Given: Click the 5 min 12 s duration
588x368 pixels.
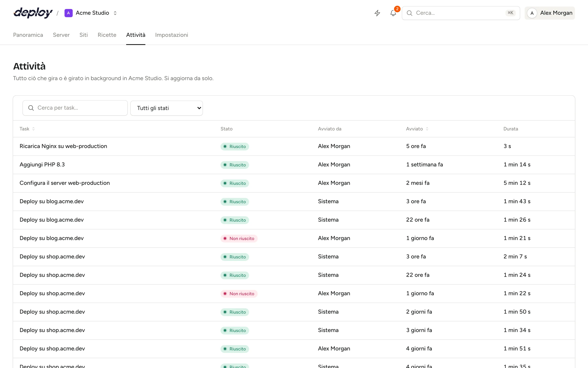Looking at the screenshot, I should [517, 183].
